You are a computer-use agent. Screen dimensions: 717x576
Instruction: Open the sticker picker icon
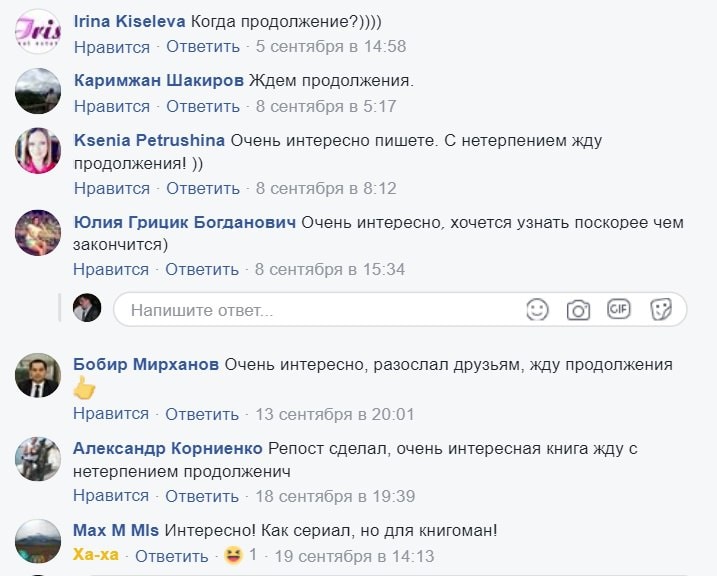(660, 309)
